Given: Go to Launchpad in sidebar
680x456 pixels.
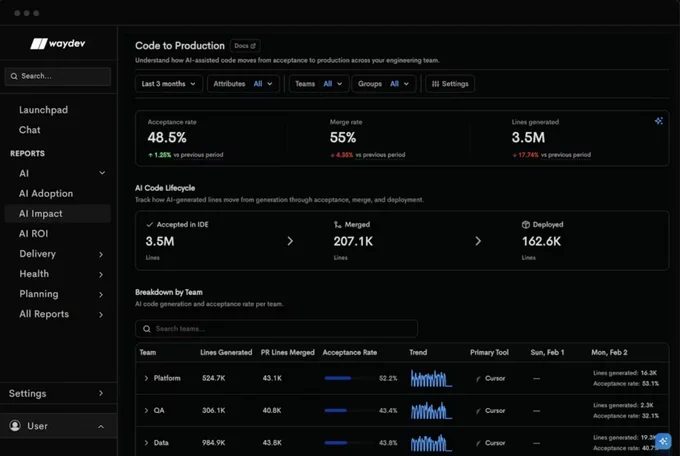Looking at the screenshot, I should (x=43, y=110).
